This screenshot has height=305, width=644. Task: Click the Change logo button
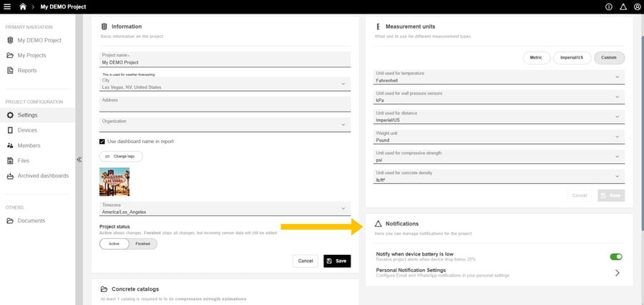point(120,156)
